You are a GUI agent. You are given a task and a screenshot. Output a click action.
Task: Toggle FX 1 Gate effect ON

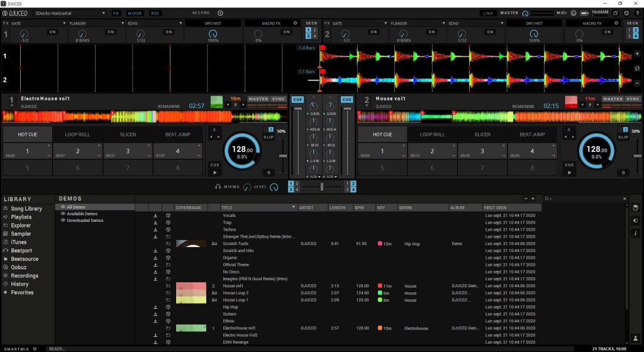tap(53, 31)
